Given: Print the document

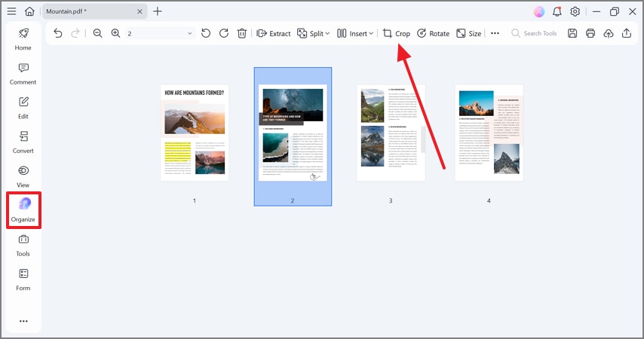Looking at the screenshot, I should (x=590, y=33).
